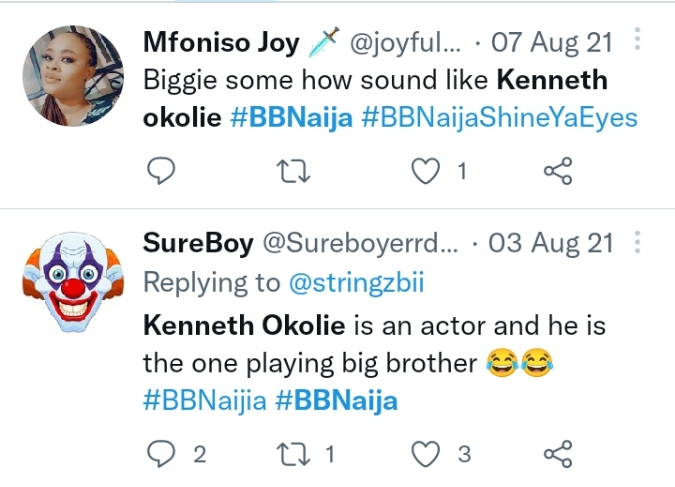Reply to SureBoy's tweet

161,454
